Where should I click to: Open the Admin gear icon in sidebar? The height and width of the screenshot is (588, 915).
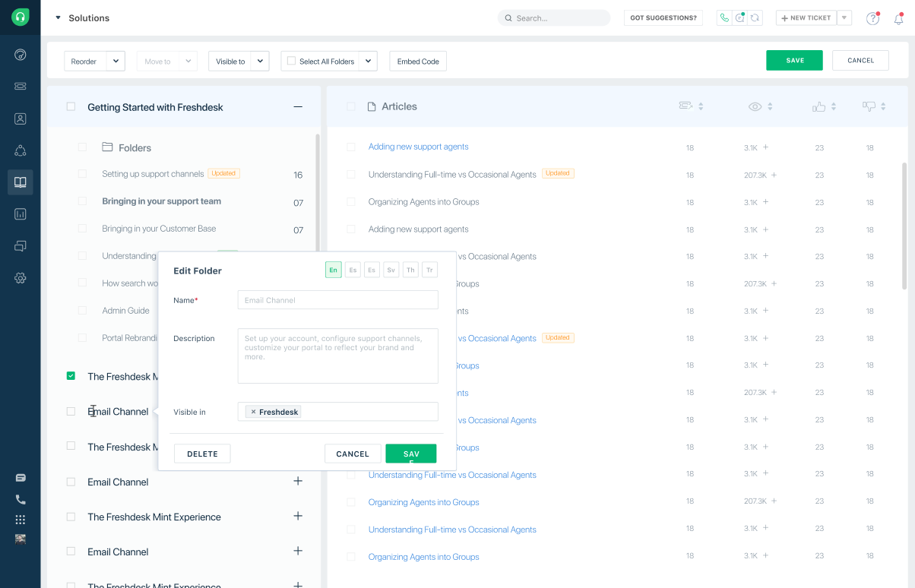(x=21, y=278)
